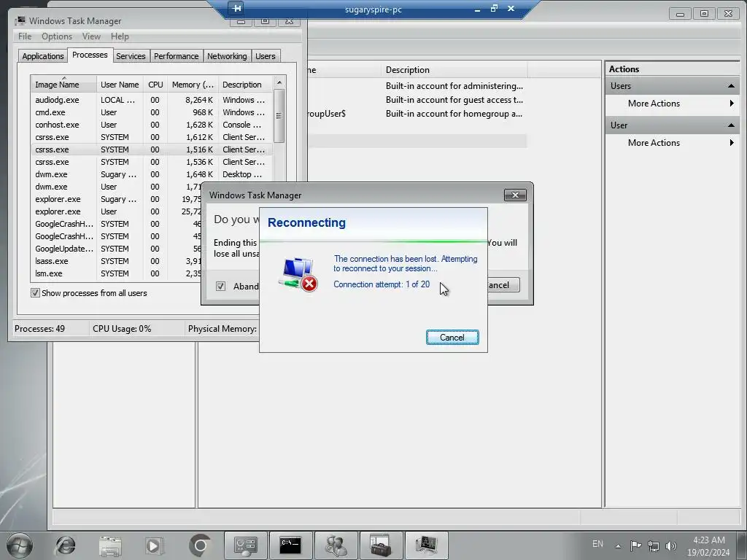Open the Action Center flag icon

[x=635, y=545]
